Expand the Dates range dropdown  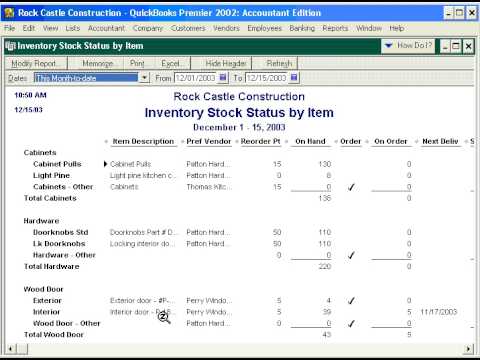[x=144, y=78]
